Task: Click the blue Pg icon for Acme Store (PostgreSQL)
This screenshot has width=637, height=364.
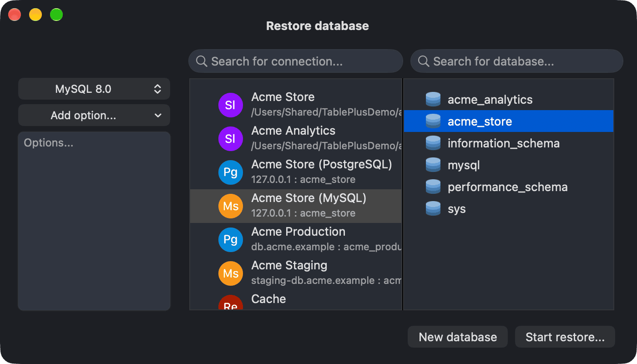Action: coord(230,172)
